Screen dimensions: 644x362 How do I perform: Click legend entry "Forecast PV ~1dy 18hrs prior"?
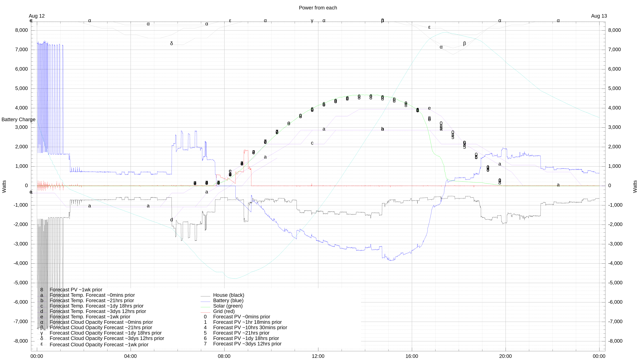(246, 338)
